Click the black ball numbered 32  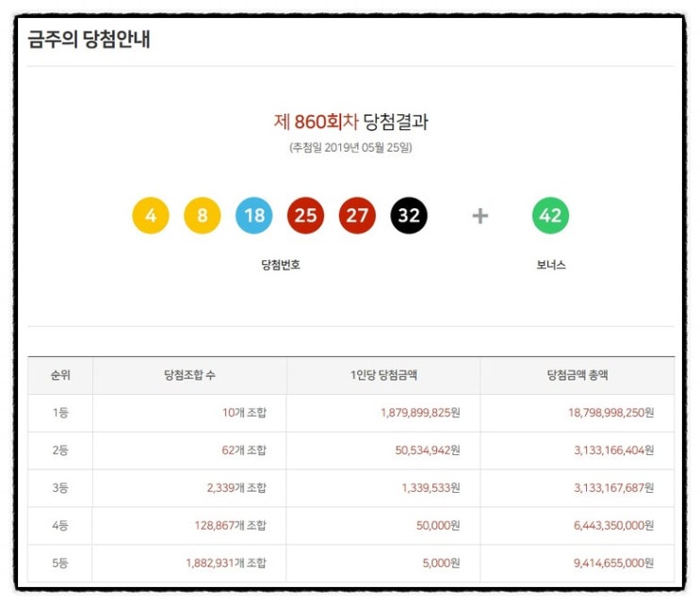[409, 215]
